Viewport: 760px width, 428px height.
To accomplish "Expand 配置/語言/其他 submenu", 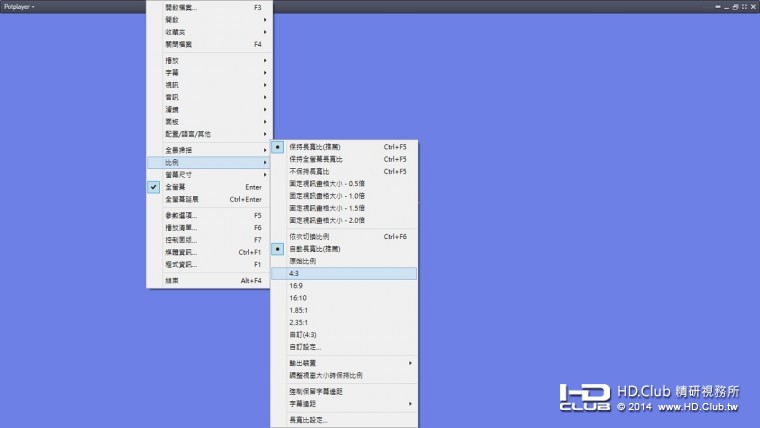I will pyautogui.click(x=209, y=134).
